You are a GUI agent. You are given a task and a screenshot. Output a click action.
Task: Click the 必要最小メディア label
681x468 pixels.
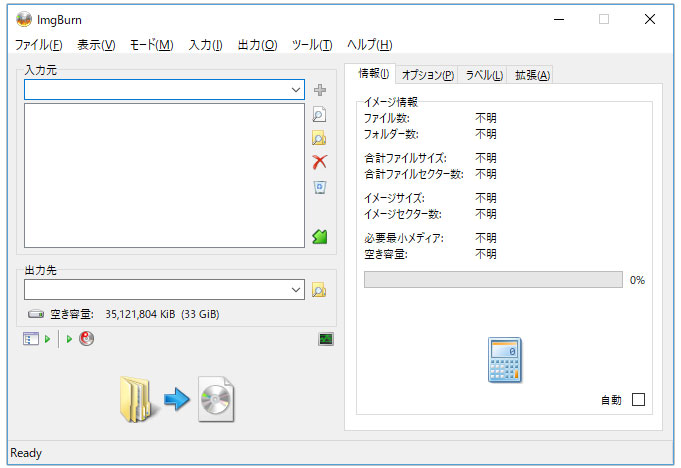(x=404, y=238)
